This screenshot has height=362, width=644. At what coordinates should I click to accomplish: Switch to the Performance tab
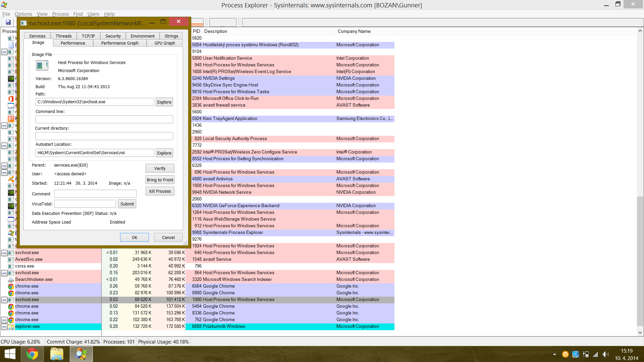coord(73,43)
